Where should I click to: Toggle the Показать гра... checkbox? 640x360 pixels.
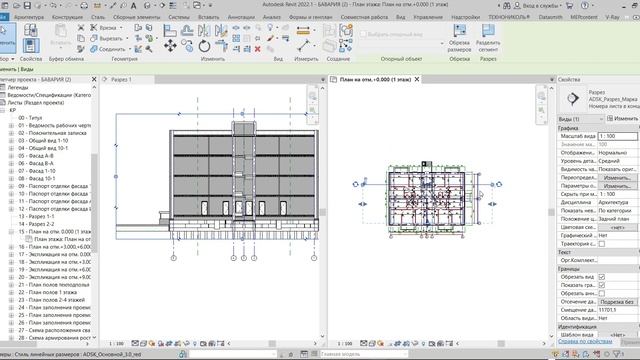point(602,285)
